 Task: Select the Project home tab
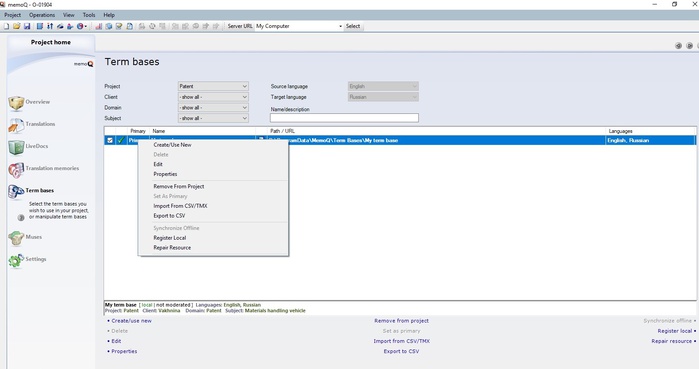point(51,42)
